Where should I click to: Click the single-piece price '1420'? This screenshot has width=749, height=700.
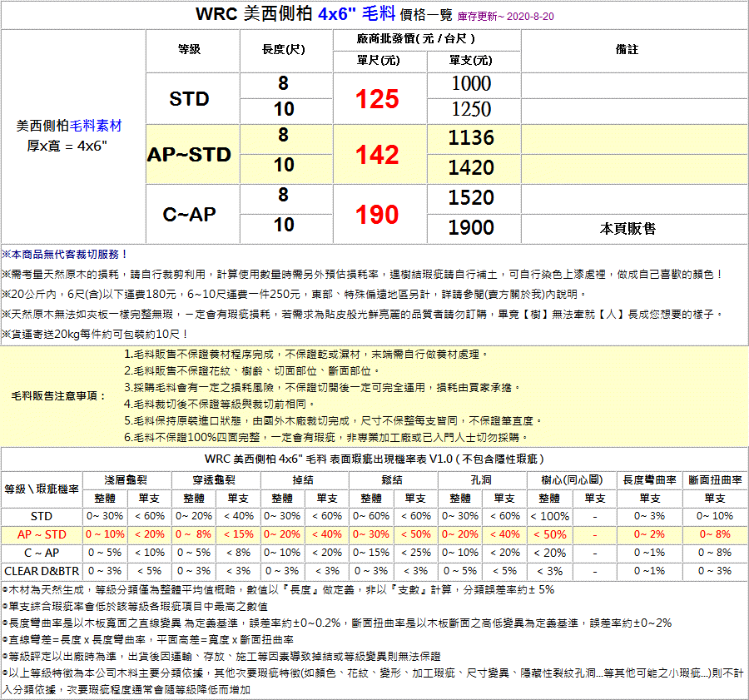(x=472, y=167)
